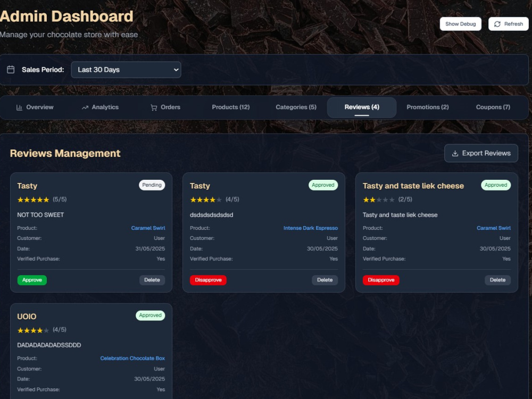Click the calendar icon beside Sales Period
Image resolution: width=532 pixels, height=399 pixels.
pyautogui.click(x=11, y=70)
